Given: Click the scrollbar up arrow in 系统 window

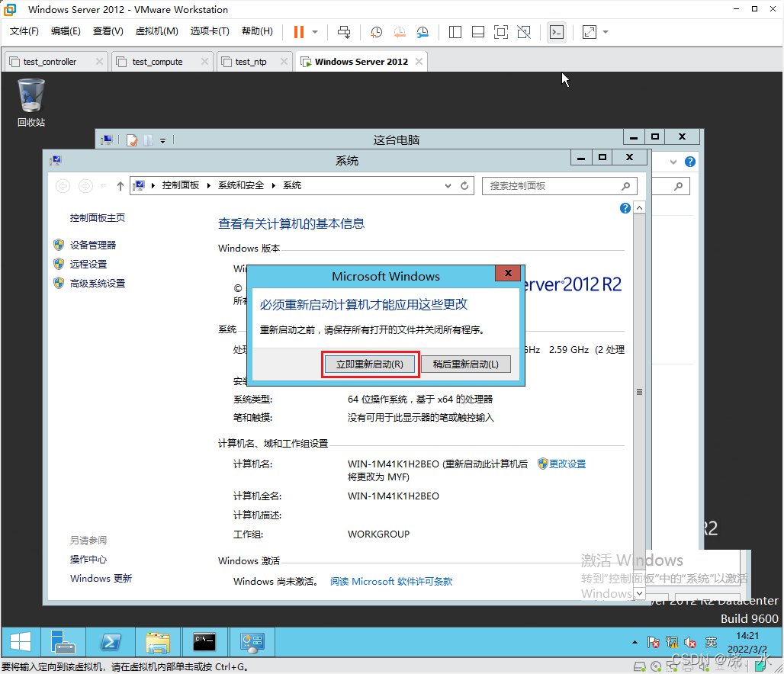Looking at the screenshot, I should coord(639,207).
